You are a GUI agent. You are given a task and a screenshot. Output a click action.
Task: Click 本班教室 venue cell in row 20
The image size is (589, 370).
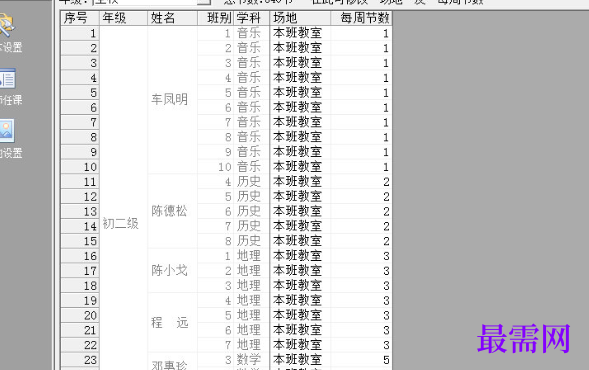point(300,315)
